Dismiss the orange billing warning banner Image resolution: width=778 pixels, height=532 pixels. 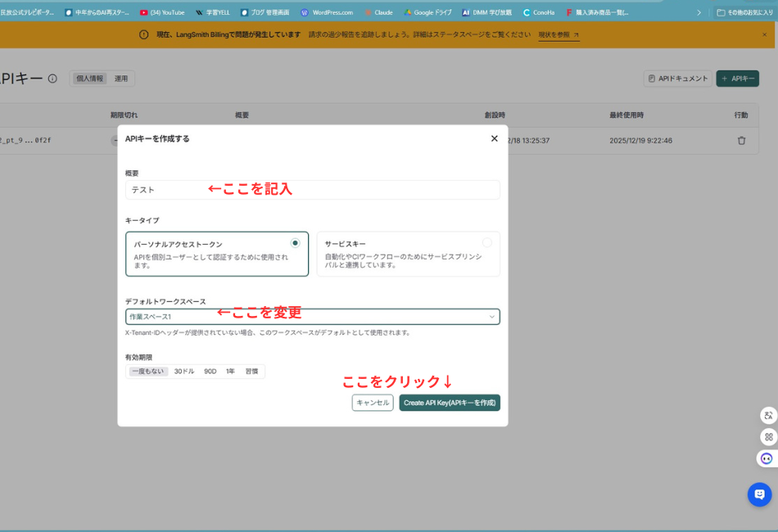point(765,34)
